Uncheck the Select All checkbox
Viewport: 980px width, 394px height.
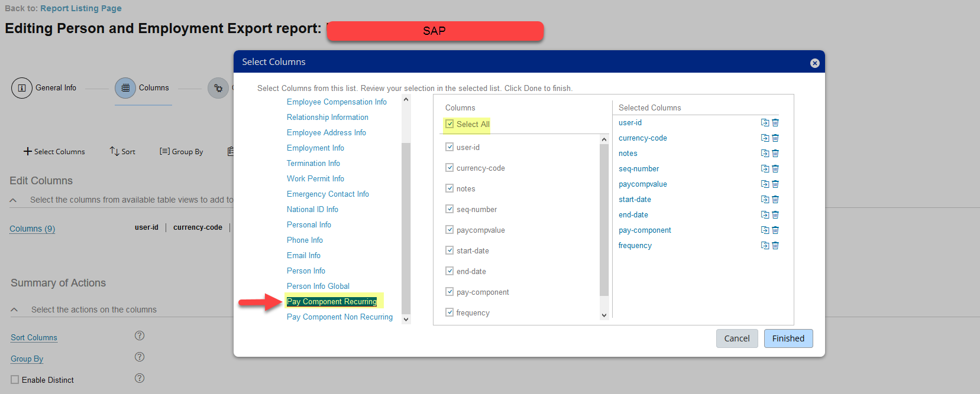[449, 124]
